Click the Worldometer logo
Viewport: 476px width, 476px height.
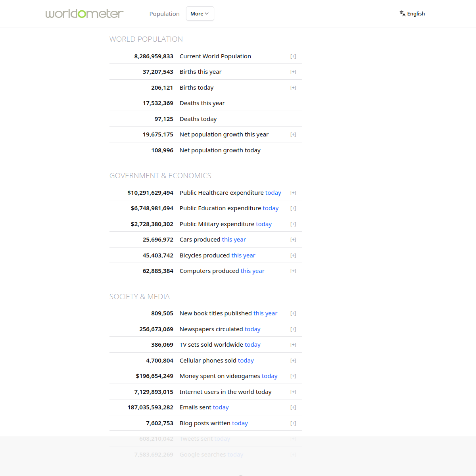[84, 13]
